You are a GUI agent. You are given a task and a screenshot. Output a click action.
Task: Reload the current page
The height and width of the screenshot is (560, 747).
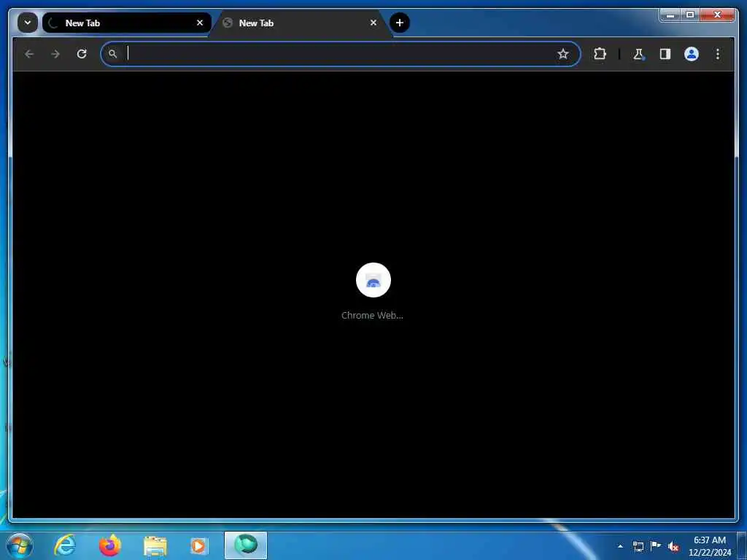point(82,54)
